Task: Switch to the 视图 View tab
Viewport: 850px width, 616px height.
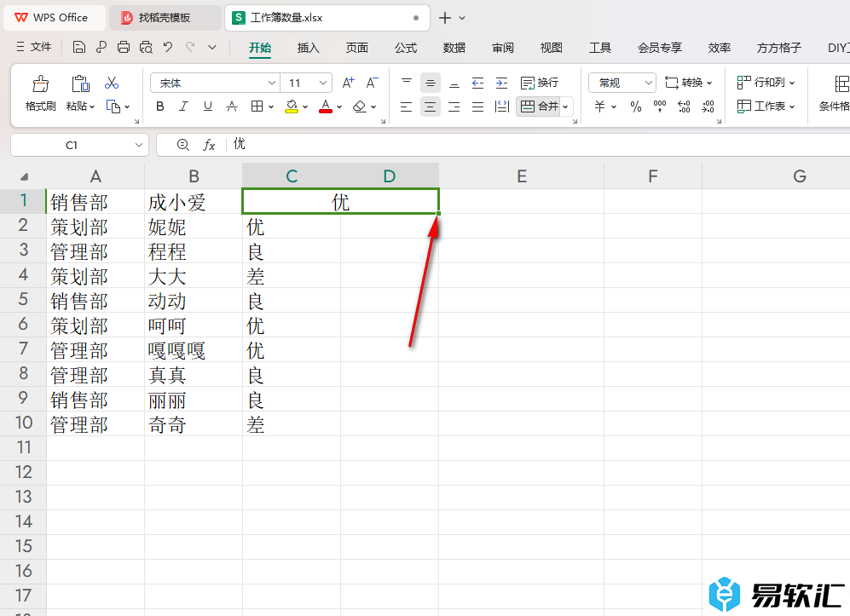Action: click(552, 48)
